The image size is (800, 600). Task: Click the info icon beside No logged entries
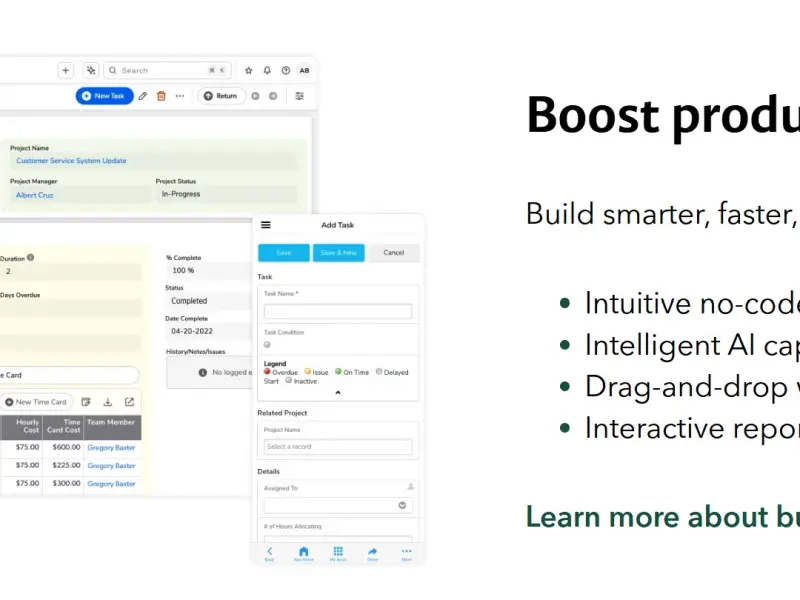tap(203, 372)
